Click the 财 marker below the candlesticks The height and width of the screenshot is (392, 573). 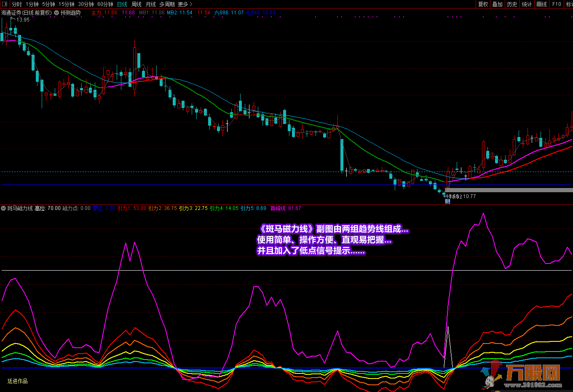tap(447, 201)
